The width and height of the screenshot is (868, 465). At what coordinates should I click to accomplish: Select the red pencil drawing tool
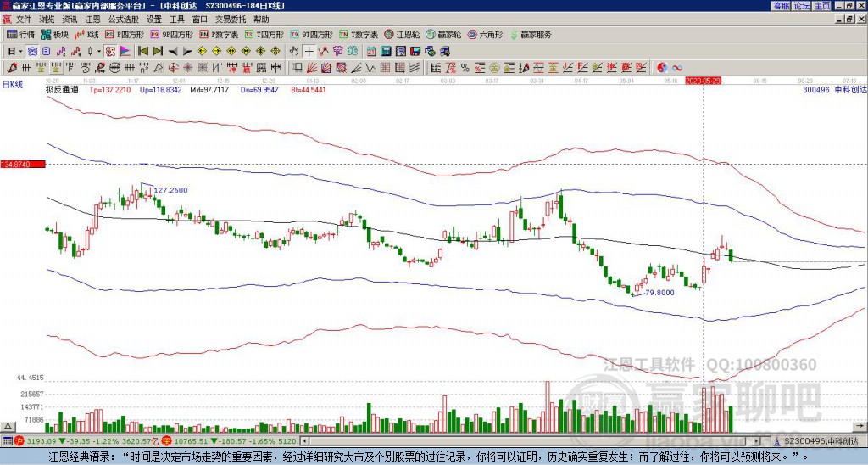coord(12,68)
